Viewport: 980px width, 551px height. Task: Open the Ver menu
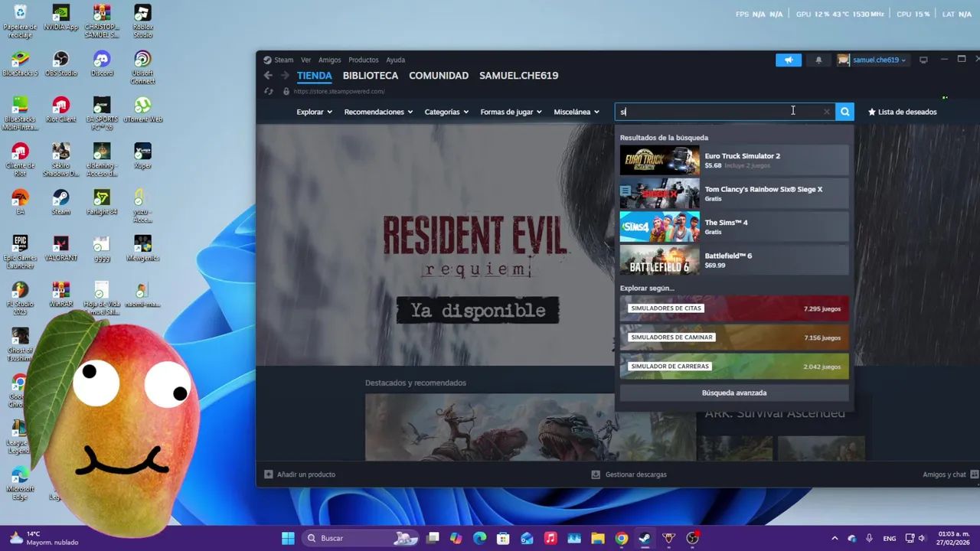click(x=306, y=60)
